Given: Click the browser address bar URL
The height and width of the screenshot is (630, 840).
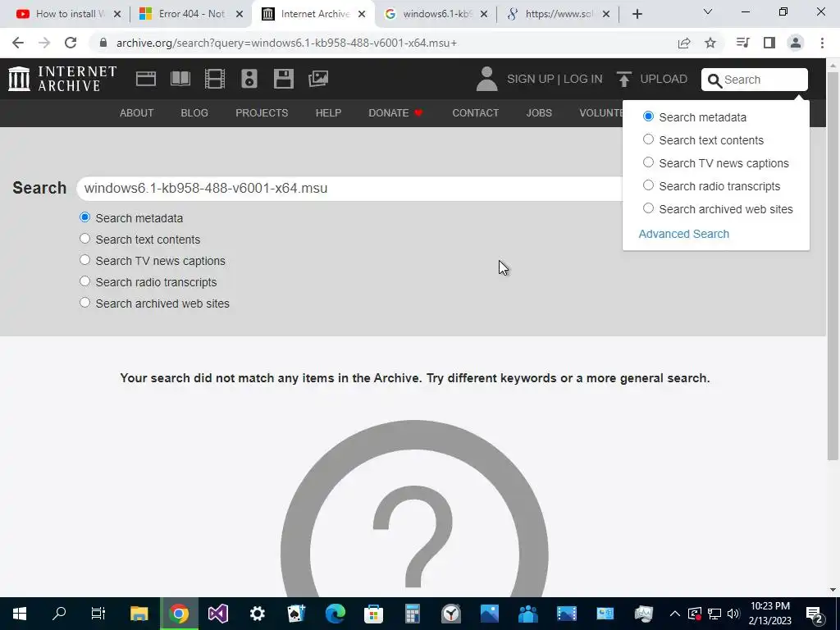Looking at the screenshot, I should point(286,43).
